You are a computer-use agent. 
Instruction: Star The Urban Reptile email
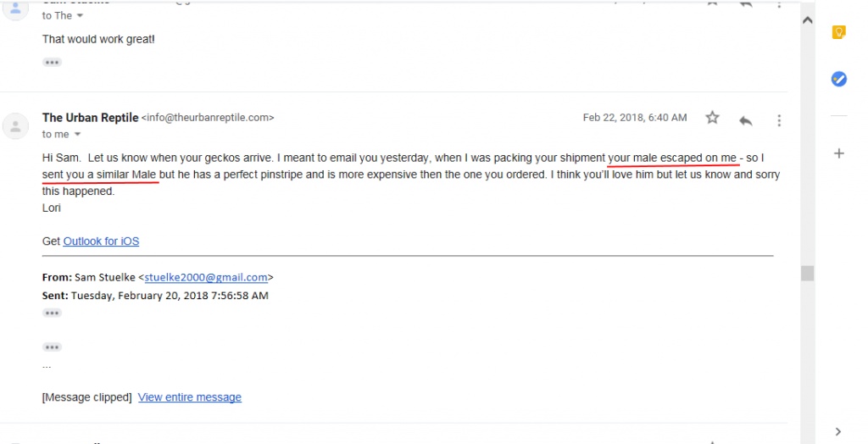tap(712, 118)
